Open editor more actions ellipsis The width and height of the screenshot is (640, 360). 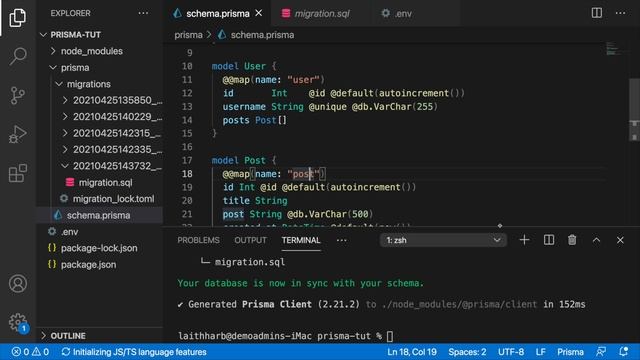620,13
